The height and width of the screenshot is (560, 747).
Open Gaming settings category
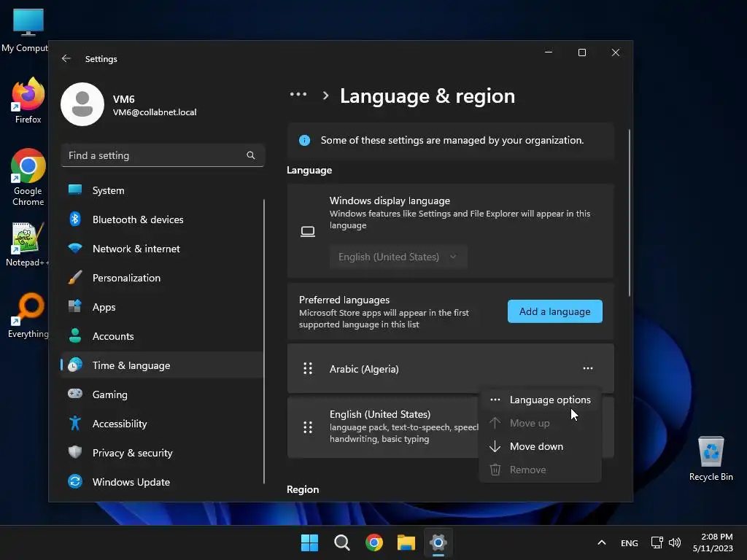162,394
